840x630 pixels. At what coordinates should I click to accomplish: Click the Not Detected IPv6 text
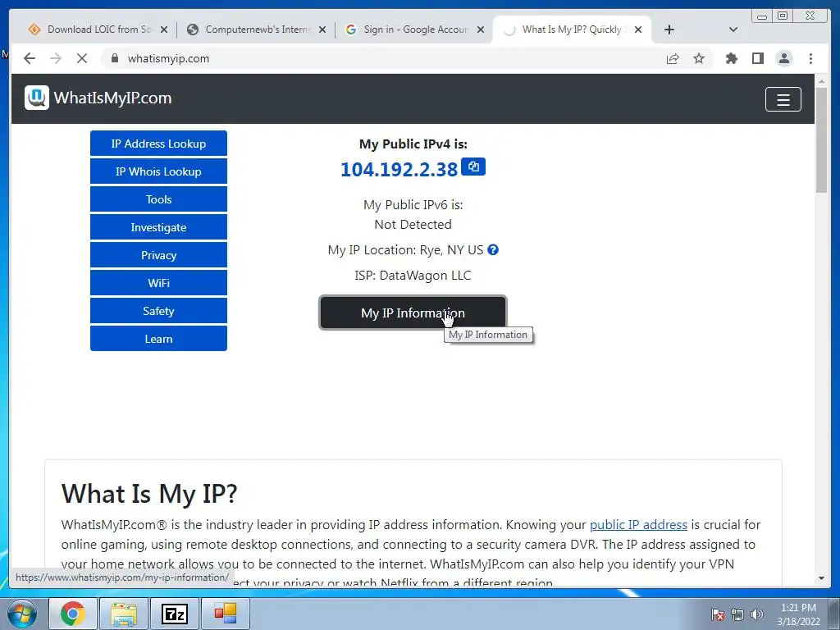(x=413, y=225)
